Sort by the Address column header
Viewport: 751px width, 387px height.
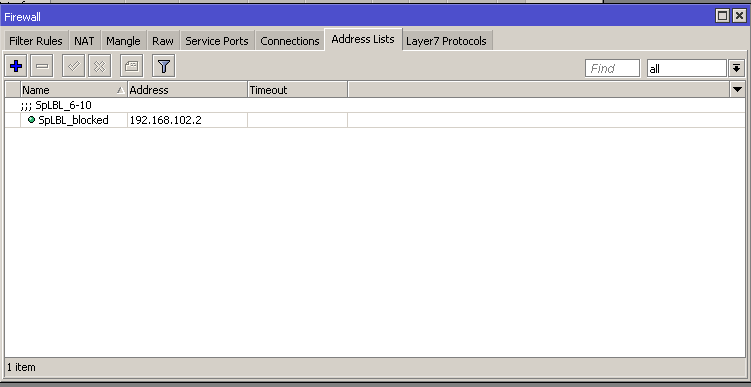(x=188, y=90)
